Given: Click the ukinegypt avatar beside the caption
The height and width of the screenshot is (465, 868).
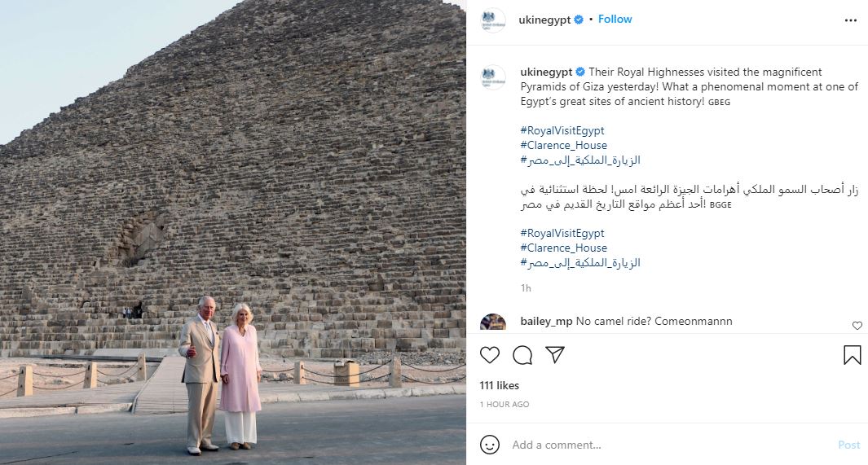Looking at the screenshot, I should 492,77.
